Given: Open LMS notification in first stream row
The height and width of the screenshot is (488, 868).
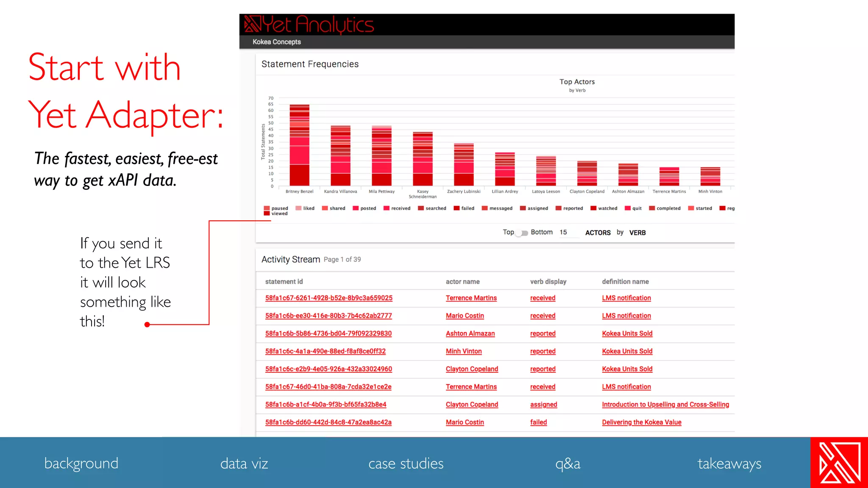Looking at the screenshot, I should coord(626,298).
